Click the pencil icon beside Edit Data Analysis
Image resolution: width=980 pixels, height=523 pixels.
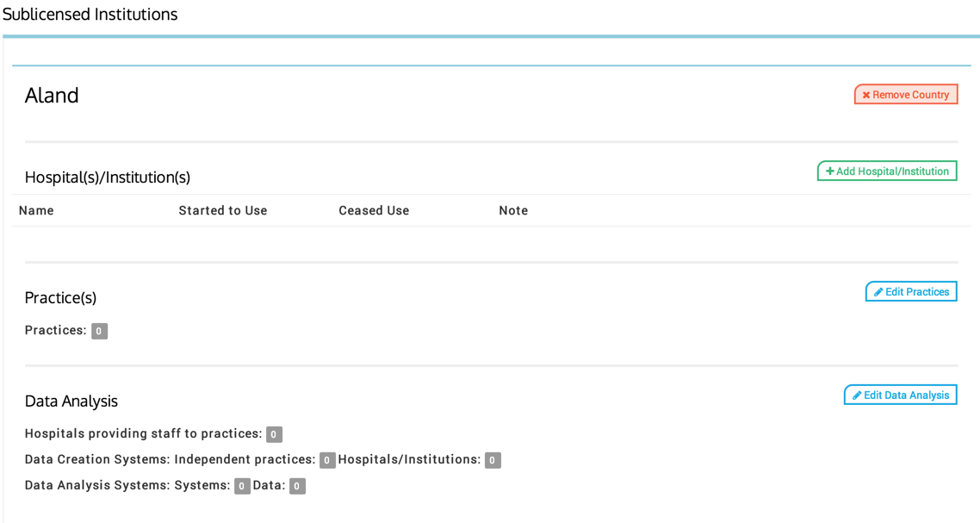[857, 395]
